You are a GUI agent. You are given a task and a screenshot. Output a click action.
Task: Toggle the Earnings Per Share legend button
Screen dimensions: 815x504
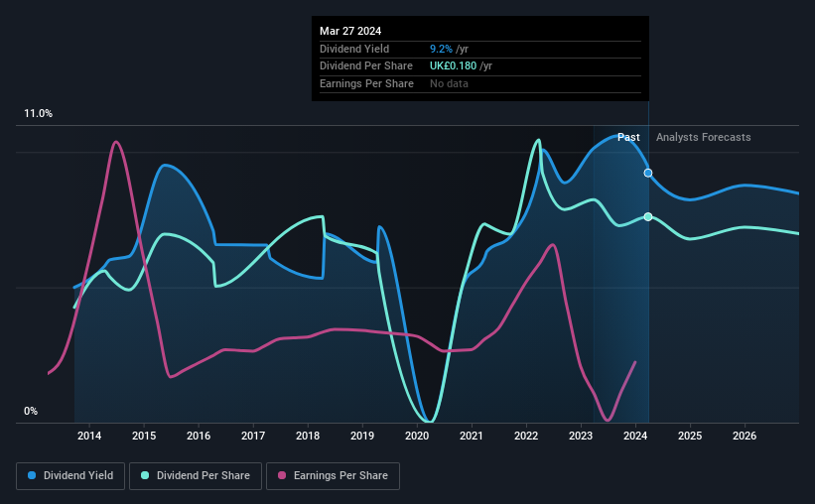click(x=333, y=476)
